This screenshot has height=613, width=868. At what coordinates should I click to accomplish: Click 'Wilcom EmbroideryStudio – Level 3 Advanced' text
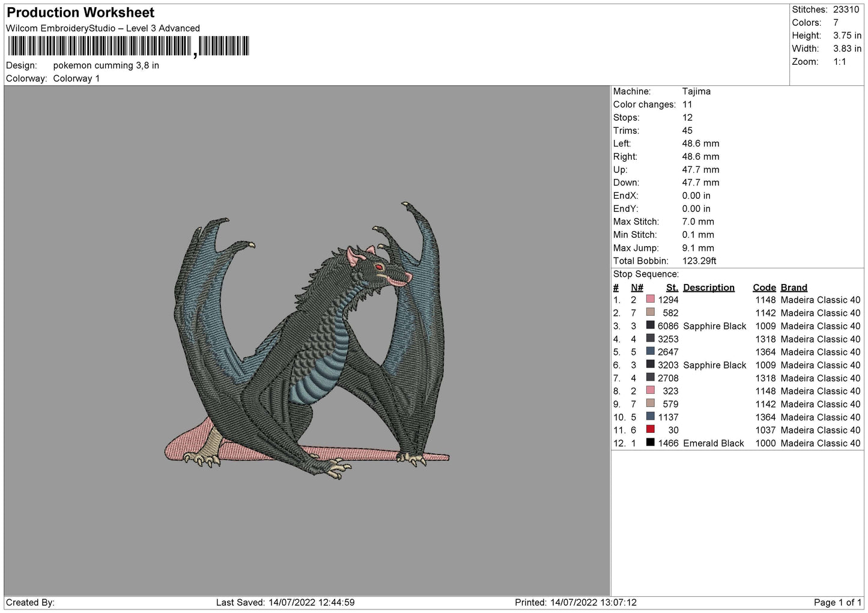click(x=103, y=28)
